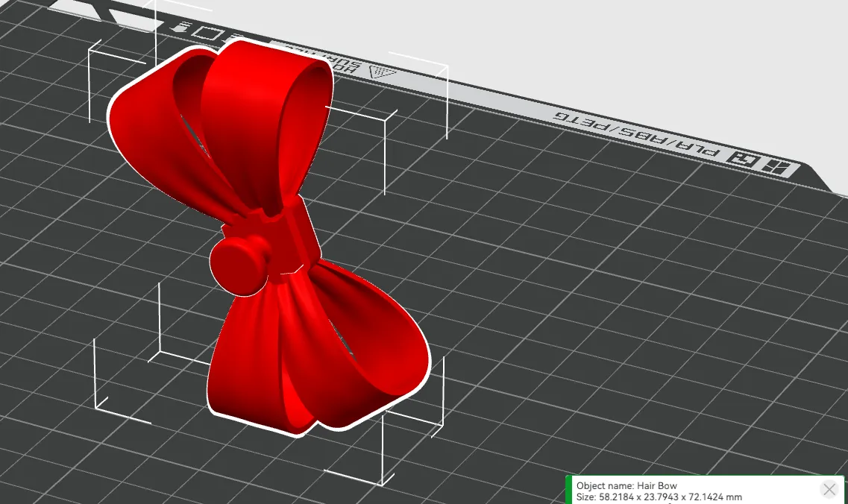
Task: Click empty grid area right of the model
Action: pos(597,298)
